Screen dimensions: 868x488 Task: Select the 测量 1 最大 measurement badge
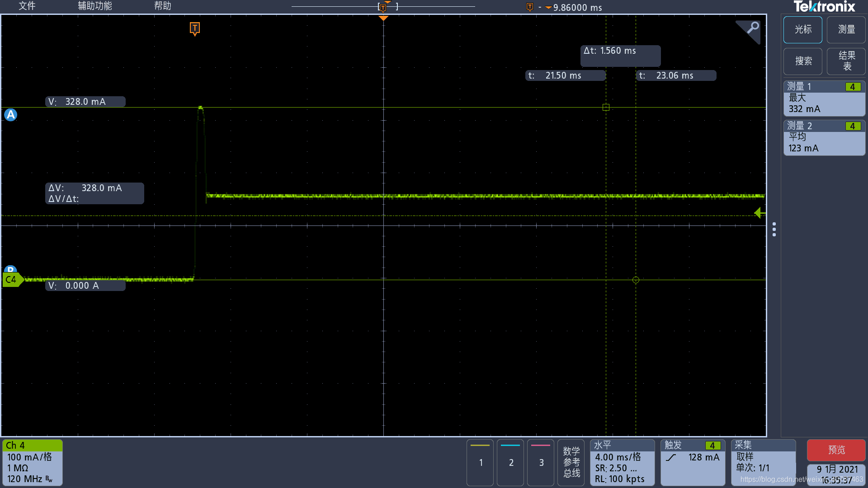pos(824,98)
